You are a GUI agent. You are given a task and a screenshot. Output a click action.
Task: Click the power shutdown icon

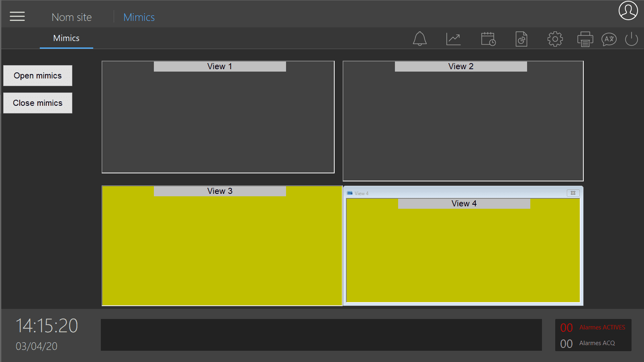(x=631, y=39)
